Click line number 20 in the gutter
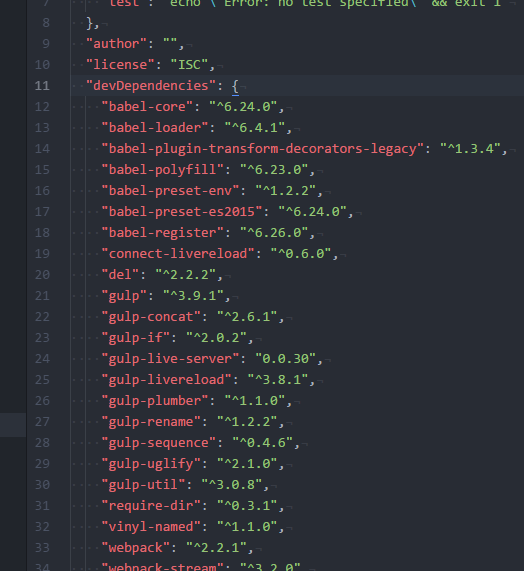This screenshot has width=524, height=571. [x=42, y=275]
